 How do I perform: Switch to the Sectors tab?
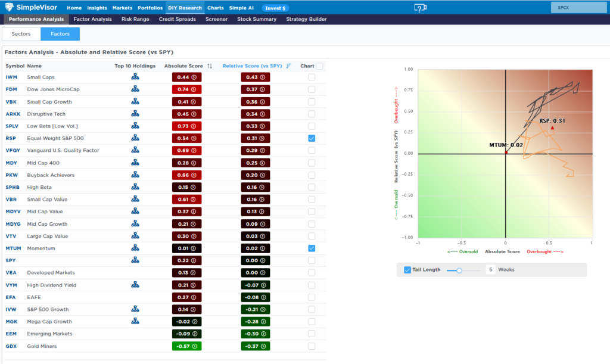click(21, 34)
